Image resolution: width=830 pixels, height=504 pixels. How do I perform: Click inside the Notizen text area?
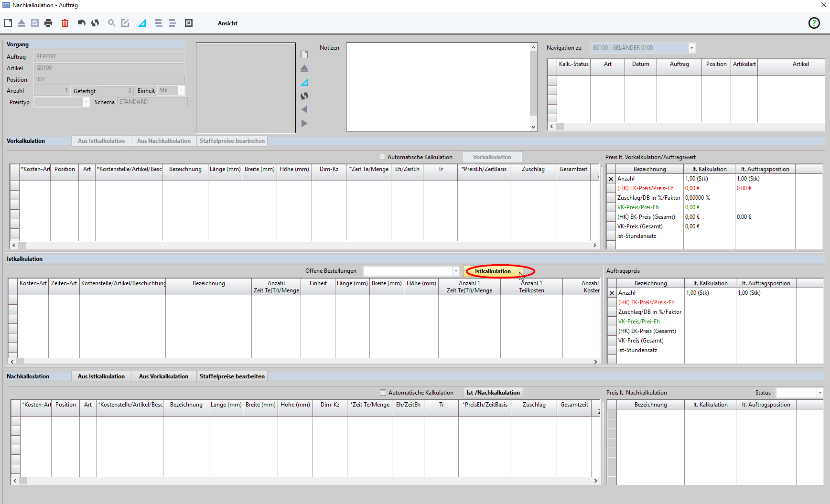(437, 87)
